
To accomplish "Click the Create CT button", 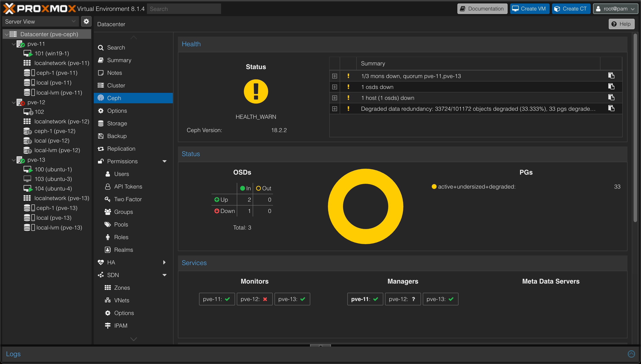I will tap(571, 9).
